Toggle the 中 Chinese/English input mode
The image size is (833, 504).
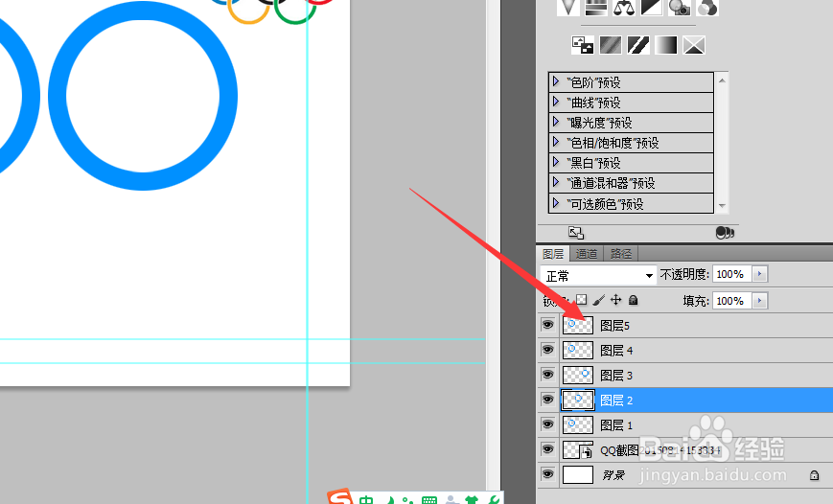tap(366, 500)
